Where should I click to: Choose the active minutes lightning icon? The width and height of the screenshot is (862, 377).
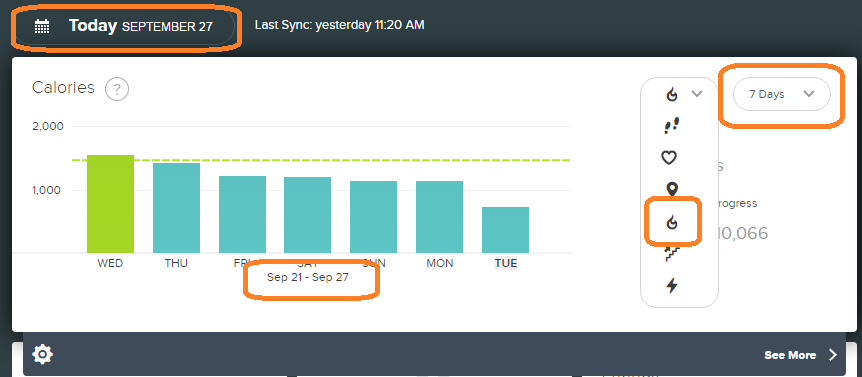point(671,286)
